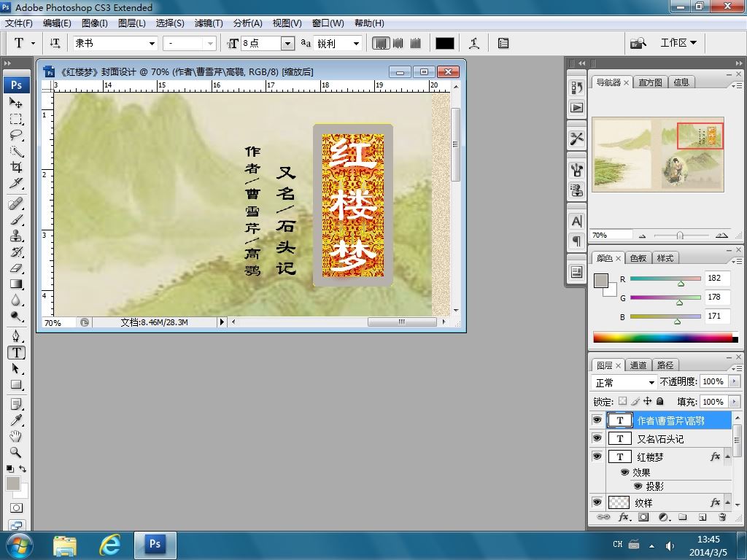The image size is (747, 560).
Task: Switch to the 通道 tab
Action: click(638, 365)
